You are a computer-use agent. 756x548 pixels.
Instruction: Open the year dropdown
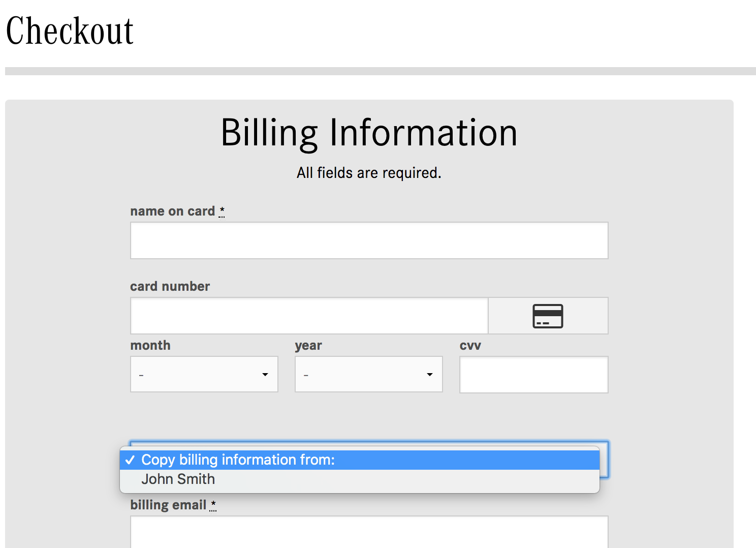(369, 374)
